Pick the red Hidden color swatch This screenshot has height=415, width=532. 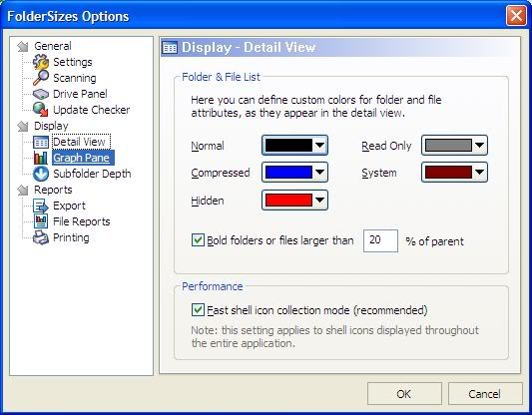(288, 201)
